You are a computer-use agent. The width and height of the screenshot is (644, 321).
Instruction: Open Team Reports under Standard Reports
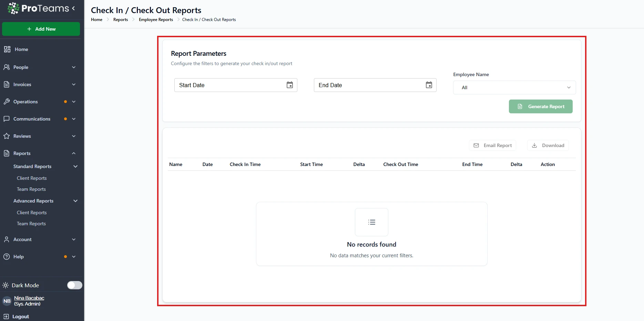tap(31, 189)
